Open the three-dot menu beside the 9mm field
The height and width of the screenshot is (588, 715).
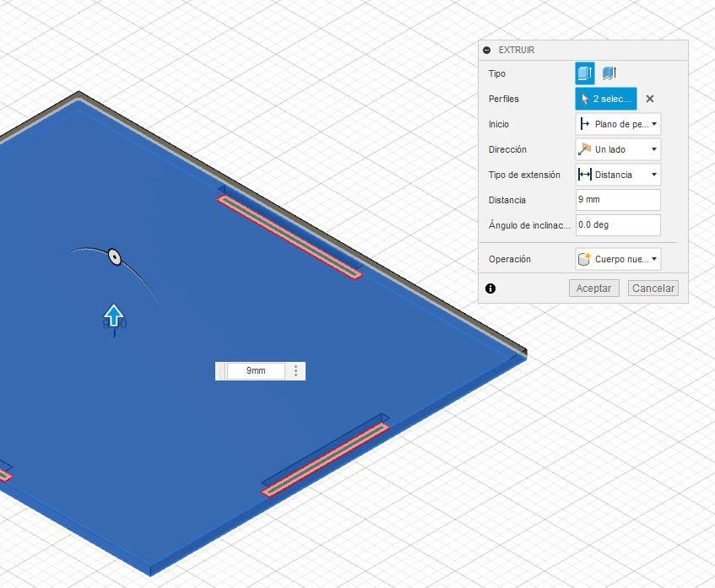295,370
